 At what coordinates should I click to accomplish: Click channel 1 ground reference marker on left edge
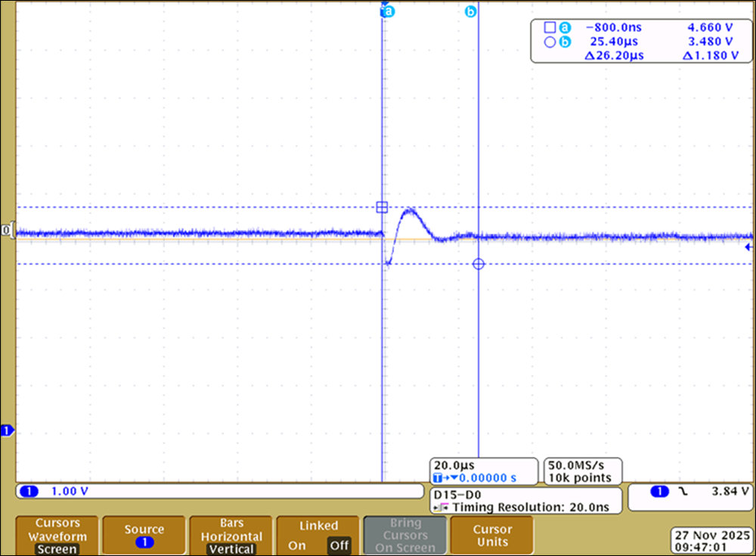click(x=8, y=431)
